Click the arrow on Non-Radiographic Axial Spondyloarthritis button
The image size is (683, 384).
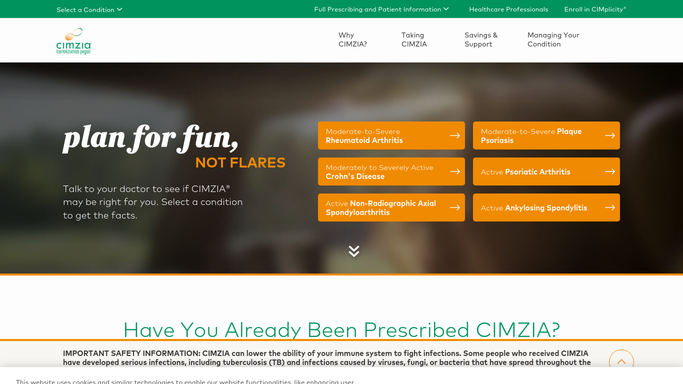pos(455,208)
